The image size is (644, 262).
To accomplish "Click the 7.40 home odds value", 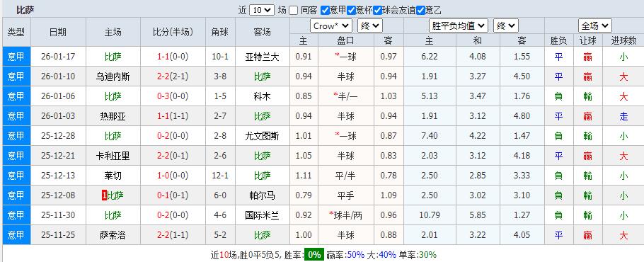I will (x=430, y=136).
